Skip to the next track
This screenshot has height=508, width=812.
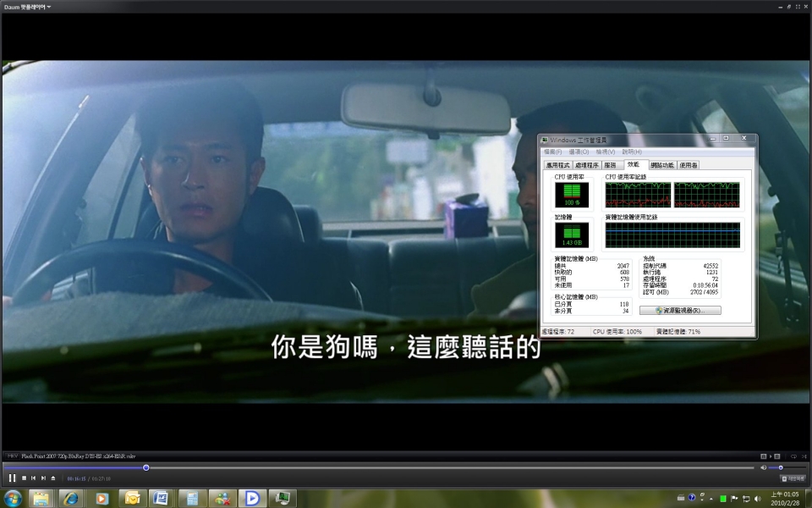click(x=43, y=478)
